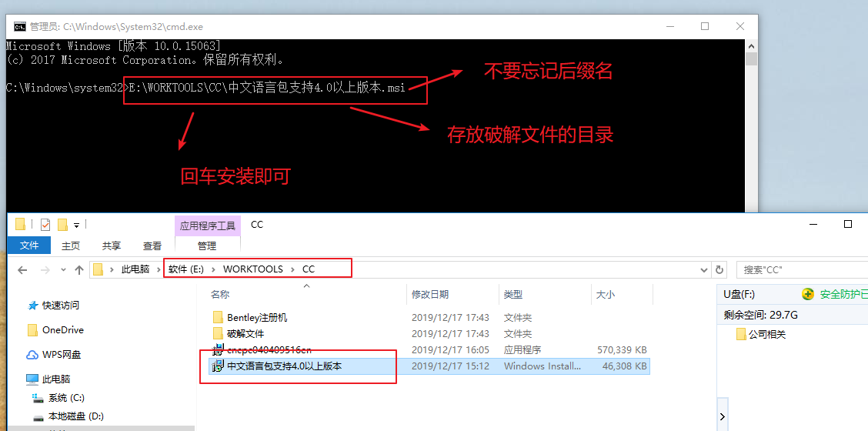The height and width of the screenshot is (431, 868).
Task: Click the CC breadcrumb in address bar
Action: point(309,269)
